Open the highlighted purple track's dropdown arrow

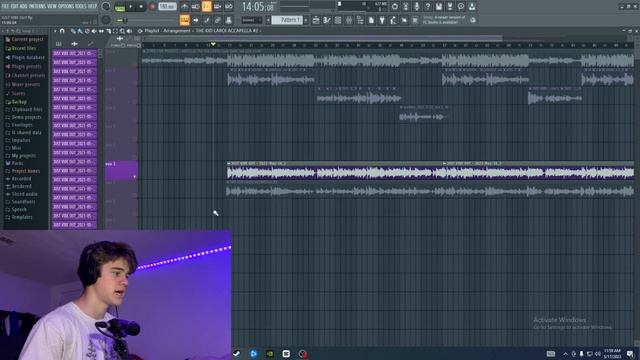click(x=135, y=177)
